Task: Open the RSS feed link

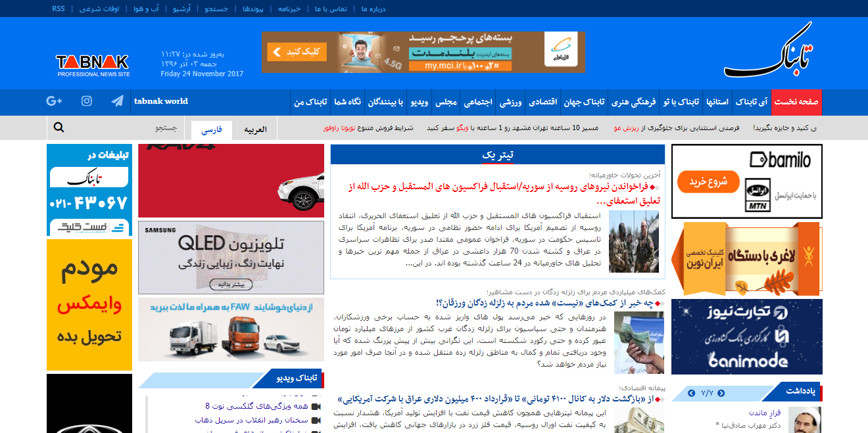Action: point(59,9)
